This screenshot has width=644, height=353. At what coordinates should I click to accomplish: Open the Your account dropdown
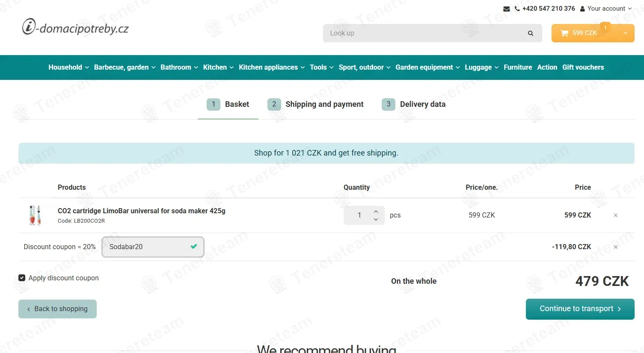point(606,9)
